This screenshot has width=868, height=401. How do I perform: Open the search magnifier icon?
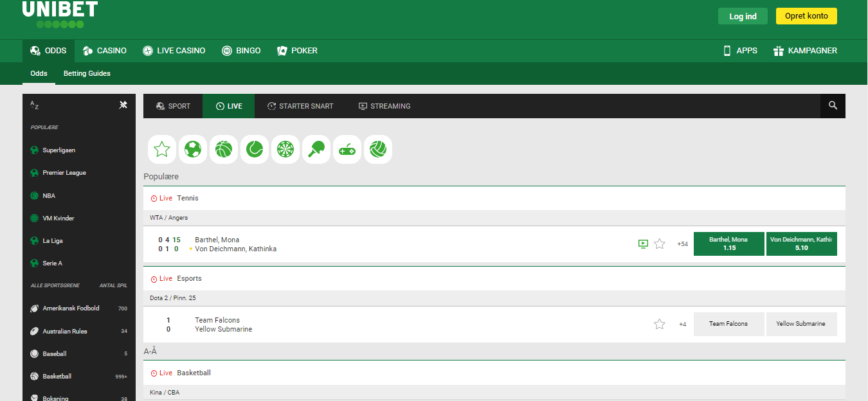coord(833,106)
